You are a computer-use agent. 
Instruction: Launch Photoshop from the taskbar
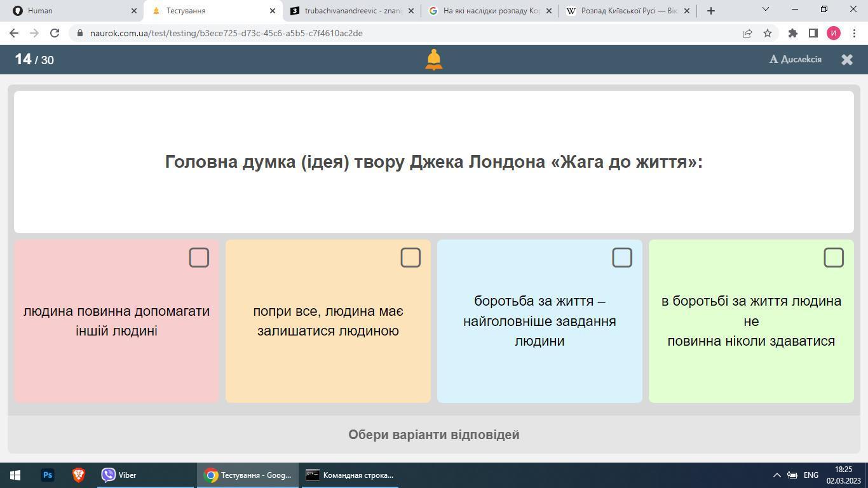(x=48, y=475)
